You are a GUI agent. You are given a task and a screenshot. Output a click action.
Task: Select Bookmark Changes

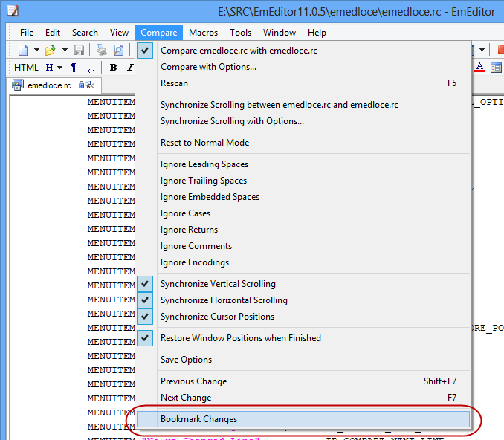pos(303,419)
